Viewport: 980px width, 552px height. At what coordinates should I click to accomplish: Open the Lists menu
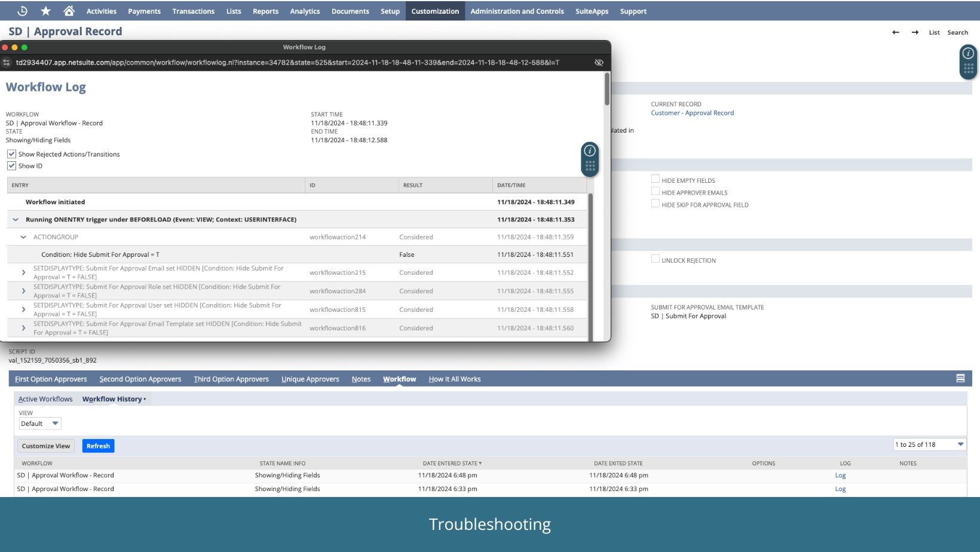234,11
